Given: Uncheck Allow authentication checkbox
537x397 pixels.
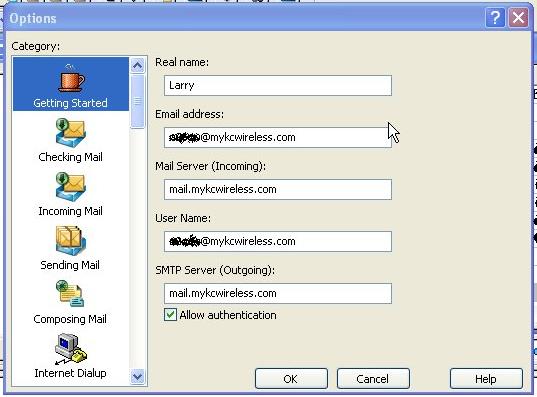Looking at the screenshot, I should pos(170,314).
